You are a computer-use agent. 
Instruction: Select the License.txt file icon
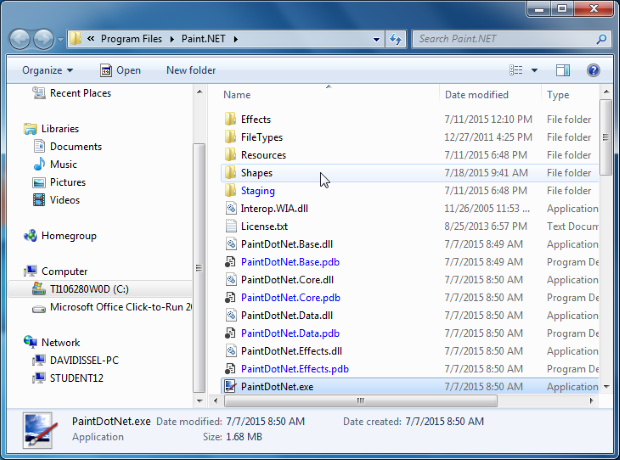(231, 226)
